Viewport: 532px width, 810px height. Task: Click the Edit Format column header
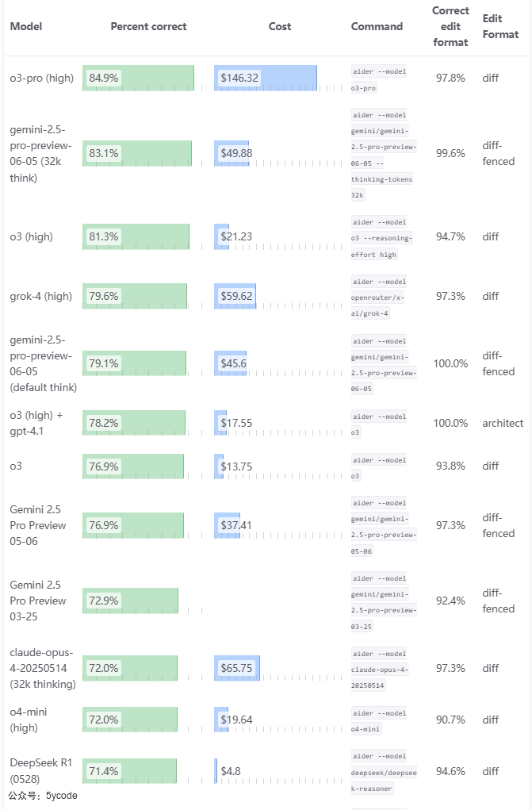pyautogui.click(x=500, y=26)
